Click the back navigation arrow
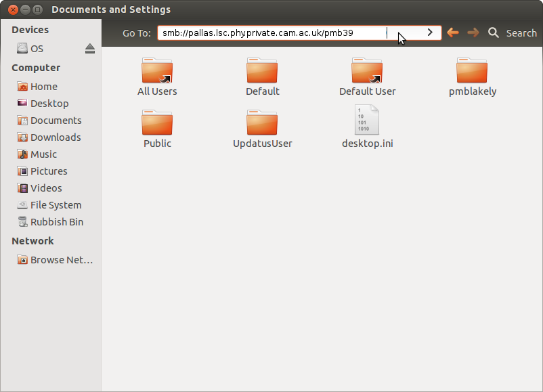 452,32
